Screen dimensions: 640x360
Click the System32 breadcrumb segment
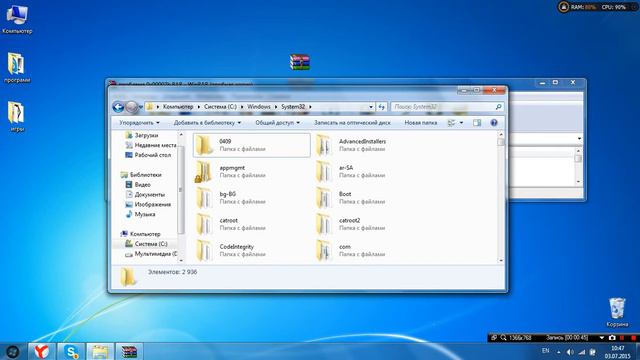point(293,107)
